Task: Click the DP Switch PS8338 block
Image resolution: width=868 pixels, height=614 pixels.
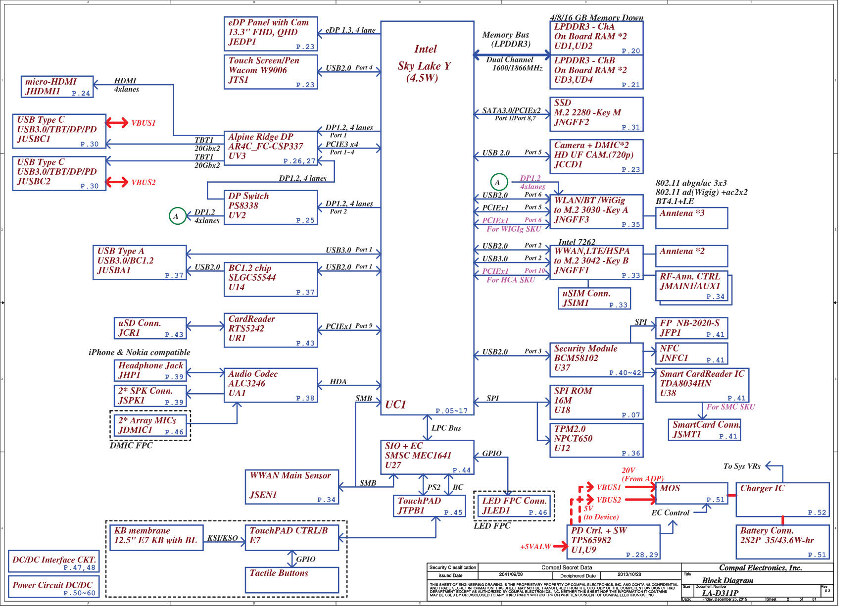Action: point(271,207)
